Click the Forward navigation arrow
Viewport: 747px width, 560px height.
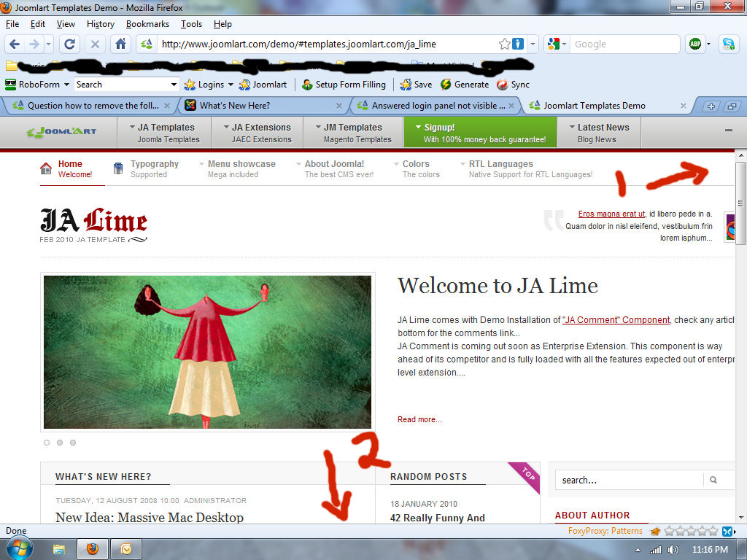pos(34,44)
